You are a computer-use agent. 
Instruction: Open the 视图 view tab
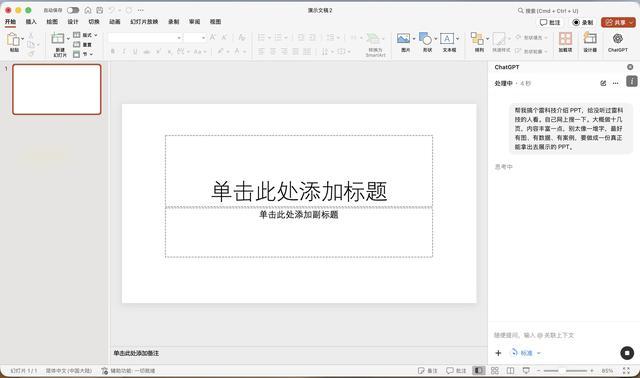pyautogui.click(x=215, y=22)
